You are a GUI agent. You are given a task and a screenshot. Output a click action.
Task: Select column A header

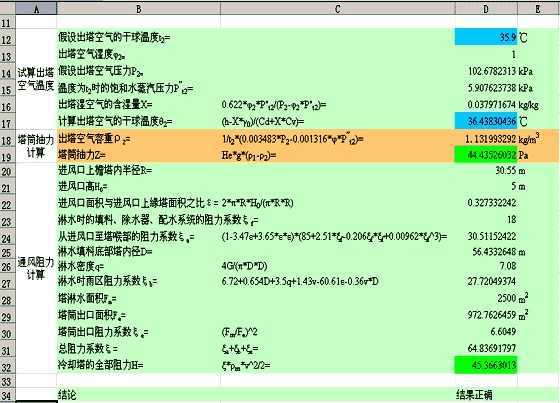coord(36,9)
